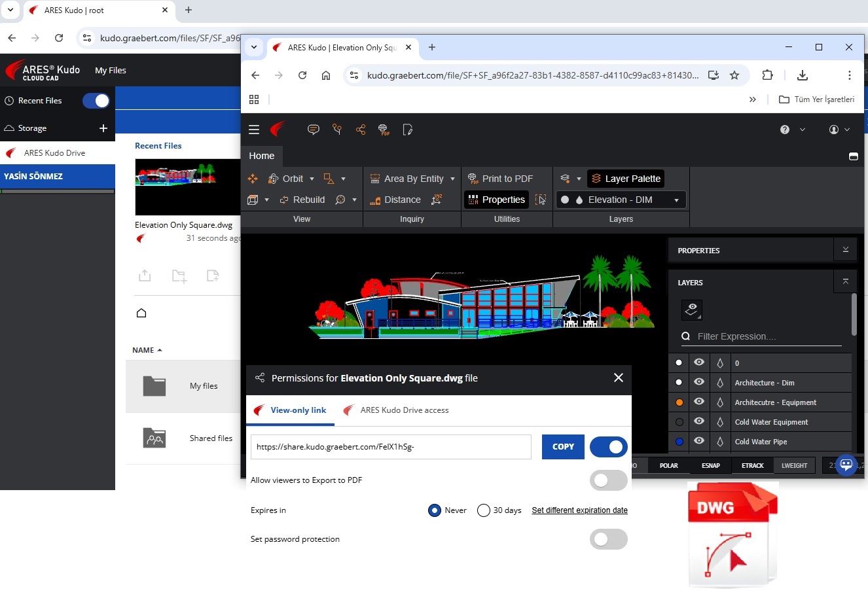Click the lock icon for layer 0
868x602 pixels.
pyautogui.click(x=720, y=363)
